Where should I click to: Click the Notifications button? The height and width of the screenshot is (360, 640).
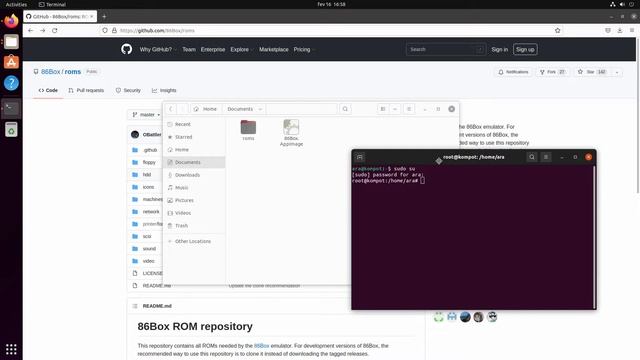[513, 72]
